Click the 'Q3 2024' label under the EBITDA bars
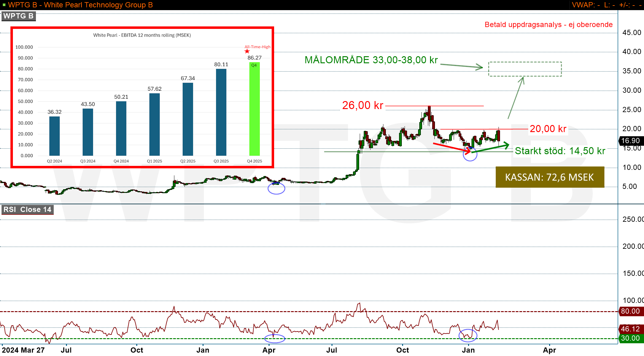Image resolution: width=644 pixels, height=356 pixels. point(88,161)
